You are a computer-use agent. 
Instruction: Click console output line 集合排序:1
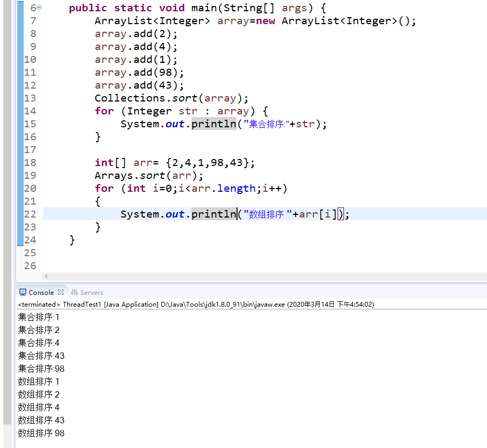39,317
